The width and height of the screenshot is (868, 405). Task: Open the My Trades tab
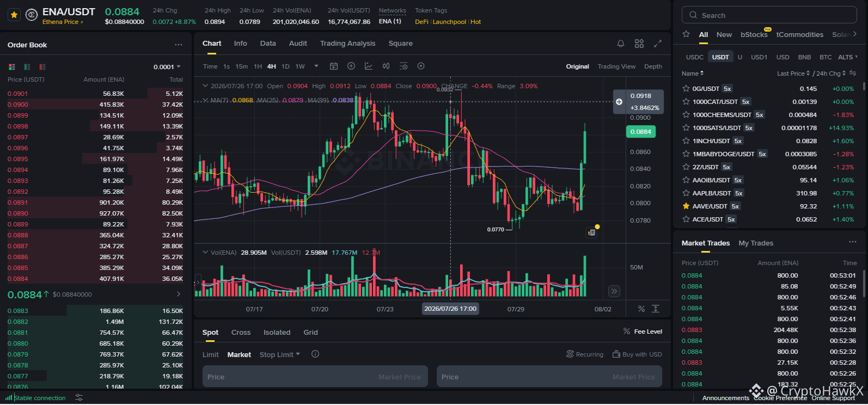coord(756,243)
